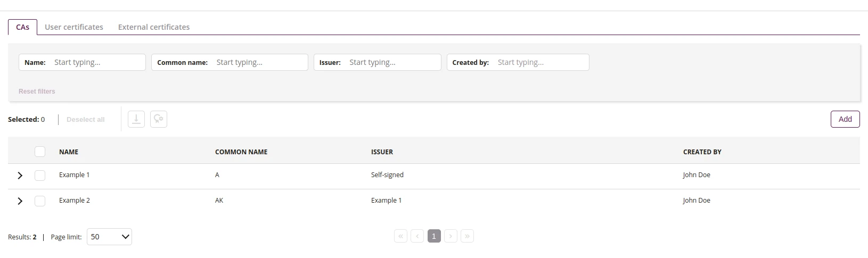Click Reset filters

[x=37, y=91]
